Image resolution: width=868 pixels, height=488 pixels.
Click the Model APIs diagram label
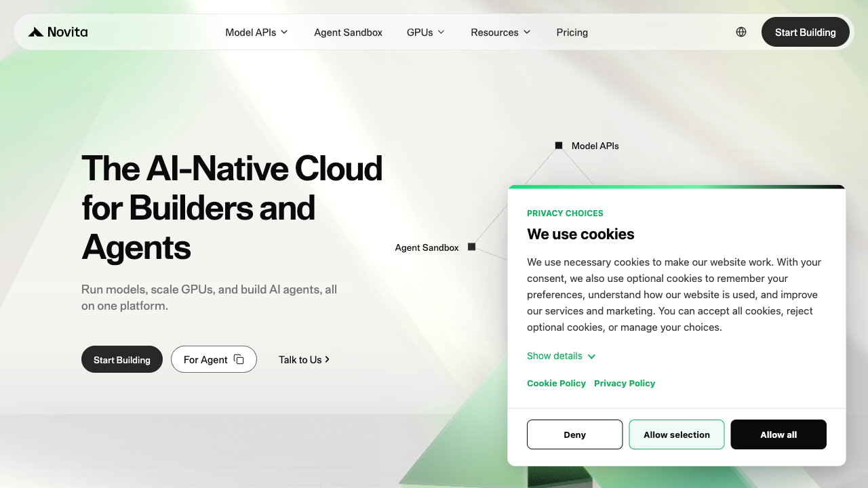click(595, 146)
